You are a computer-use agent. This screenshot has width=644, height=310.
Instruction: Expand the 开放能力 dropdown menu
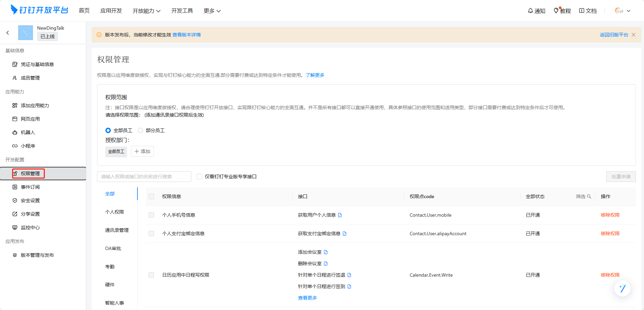tap(146, 11)
